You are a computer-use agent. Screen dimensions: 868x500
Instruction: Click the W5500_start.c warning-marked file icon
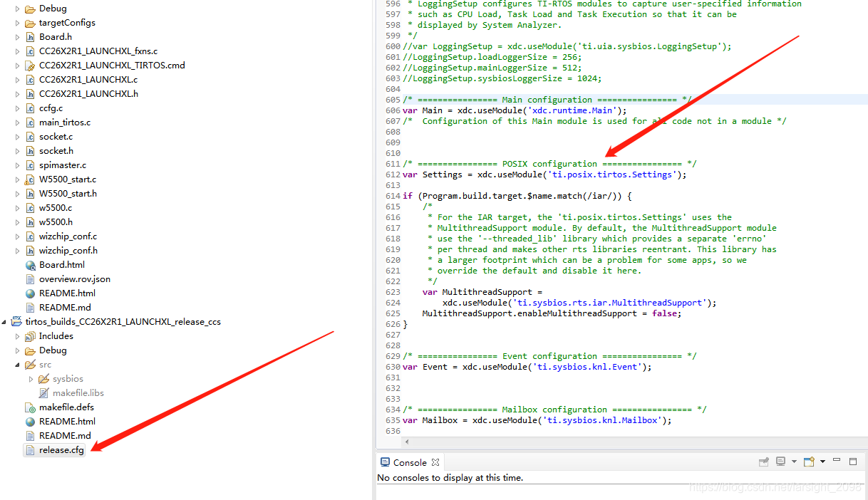(30, 179)
